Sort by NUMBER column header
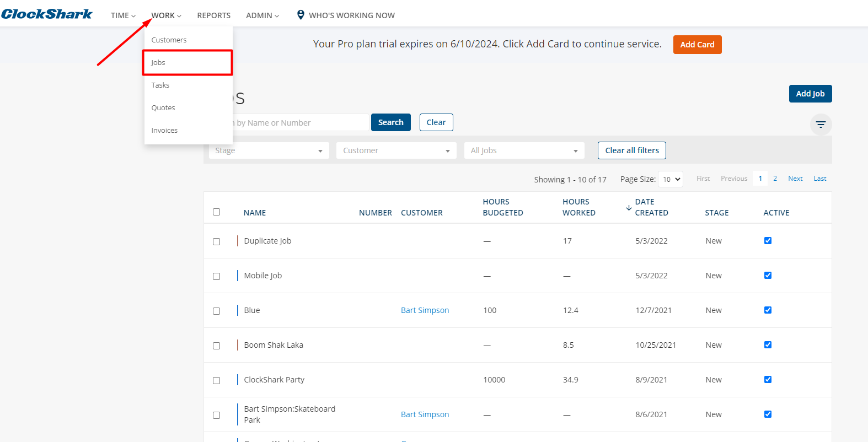The height and width of the screenshot is (442, 868). [x=376, y=213]
